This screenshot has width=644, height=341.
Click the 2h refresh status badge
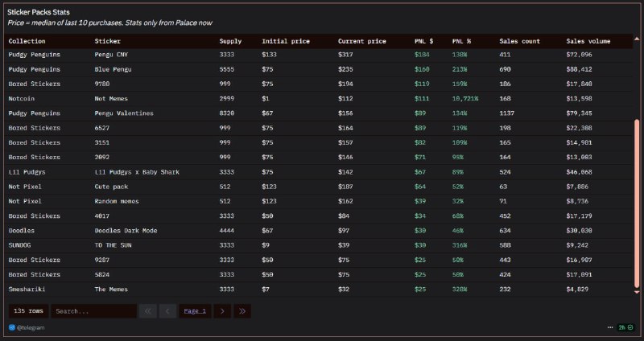click(x=626, y=328)
